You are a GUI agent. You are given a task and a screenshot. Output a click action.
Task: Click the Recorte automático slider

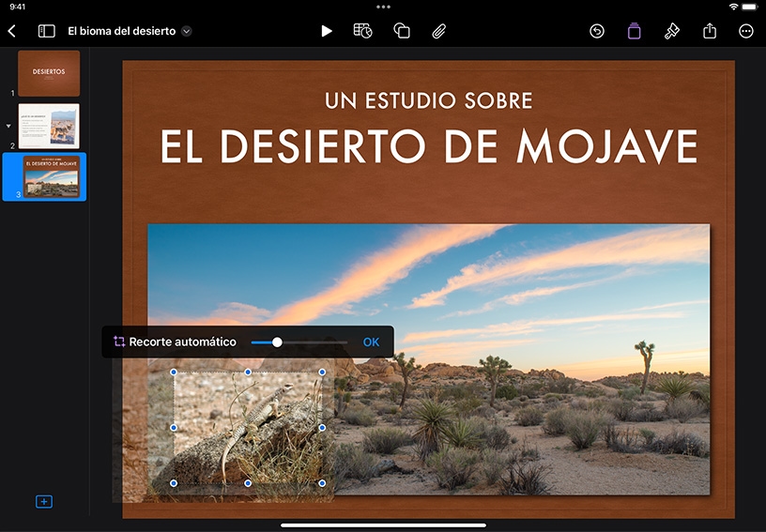299,342
